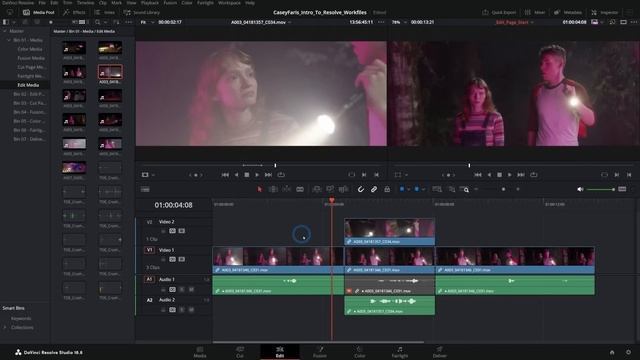Select the arrow Selection Mode tool
640x360 pixels.
tap(260, 189)
